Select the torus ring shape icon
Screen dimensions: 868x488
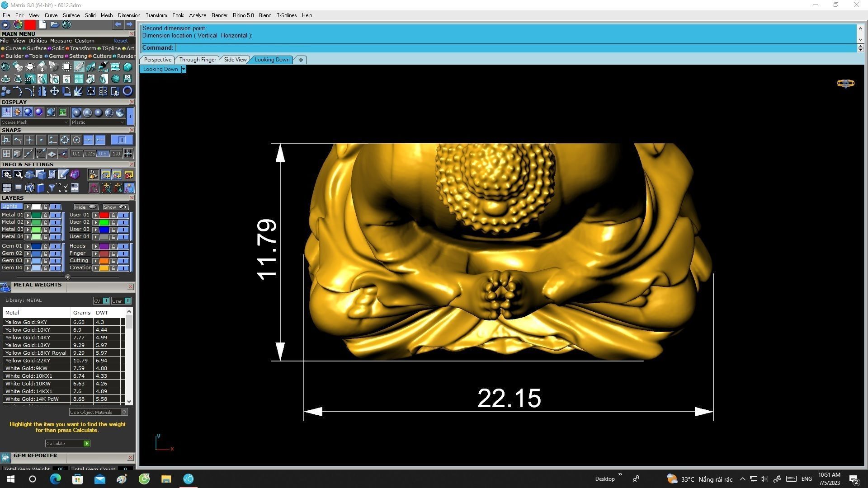pos(127,91)
